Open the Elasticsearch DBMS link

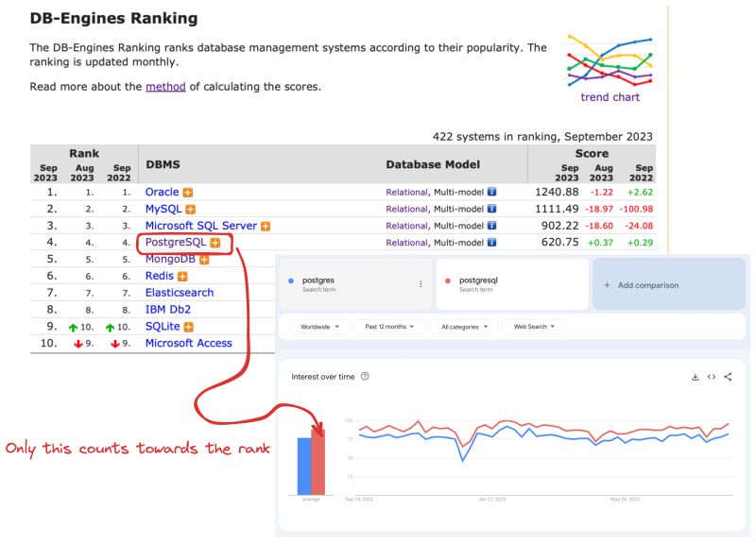180,293
